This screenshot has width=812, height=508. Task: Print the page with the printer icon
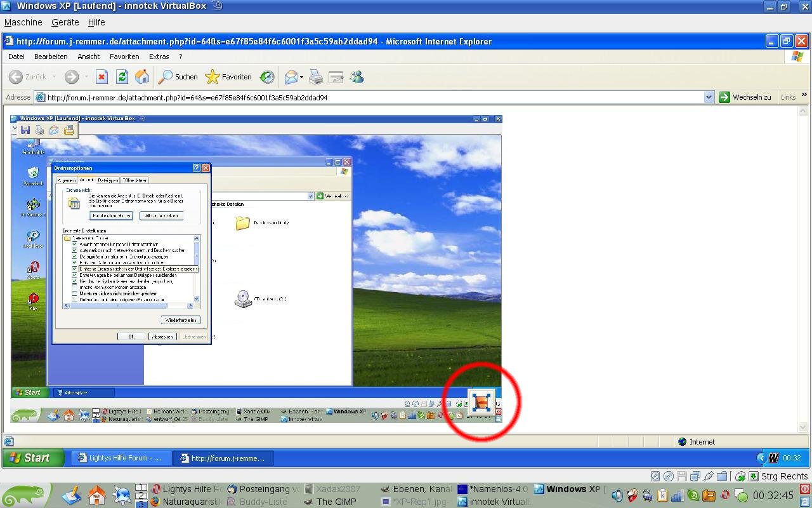(x=315, y=77)
